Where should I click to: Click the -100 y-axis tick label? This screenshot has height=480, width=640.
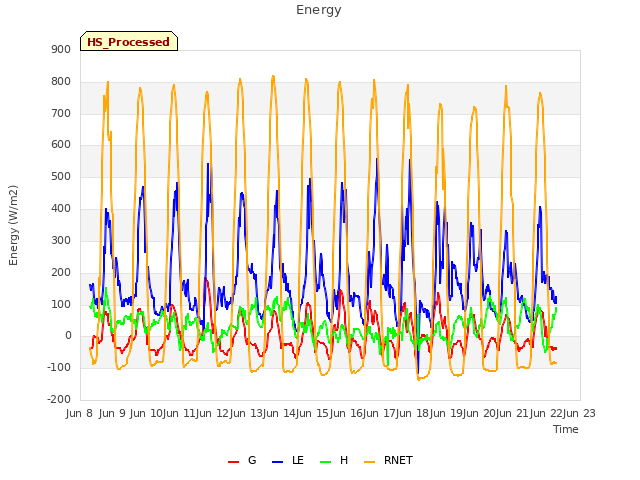pyautogui.click(x=59, y=367)
